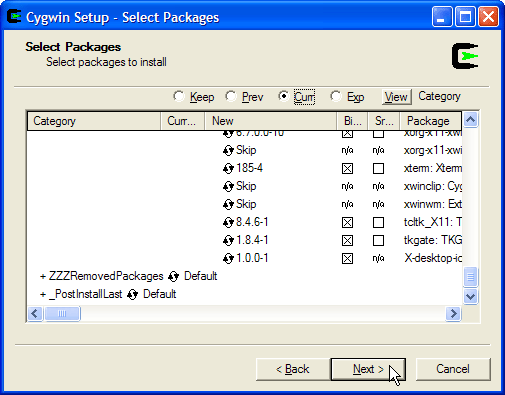Screen dimensions: 505x395
Task: Click the Category column header
Action: click(x=94, y=121)
